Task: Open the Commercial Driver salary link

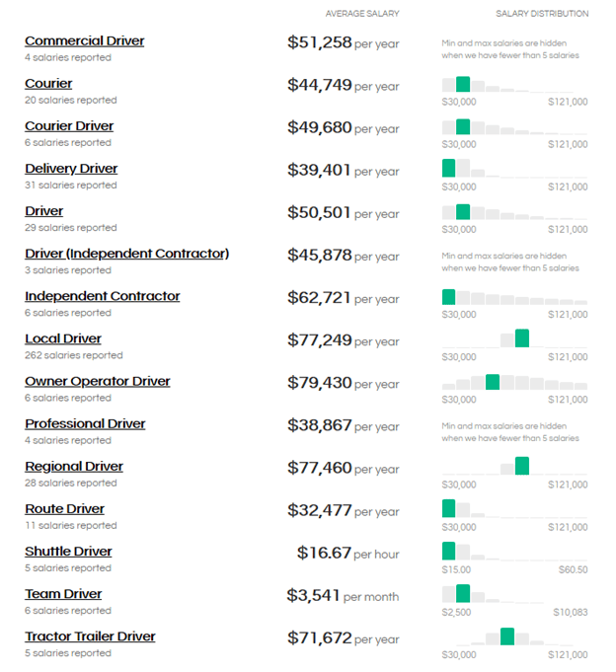Action: (84, 41)
